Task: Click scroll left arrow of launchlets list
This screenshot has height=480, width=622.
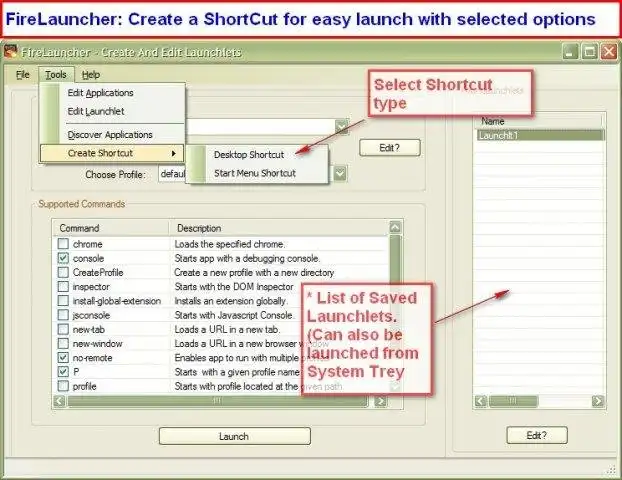Action: [481, 401]
